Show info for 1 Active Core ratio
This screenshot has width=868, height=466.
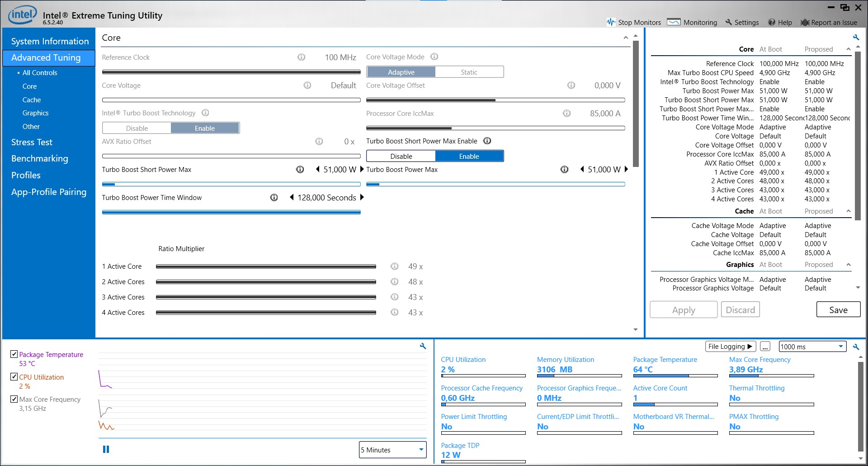[x=395, y=266]
